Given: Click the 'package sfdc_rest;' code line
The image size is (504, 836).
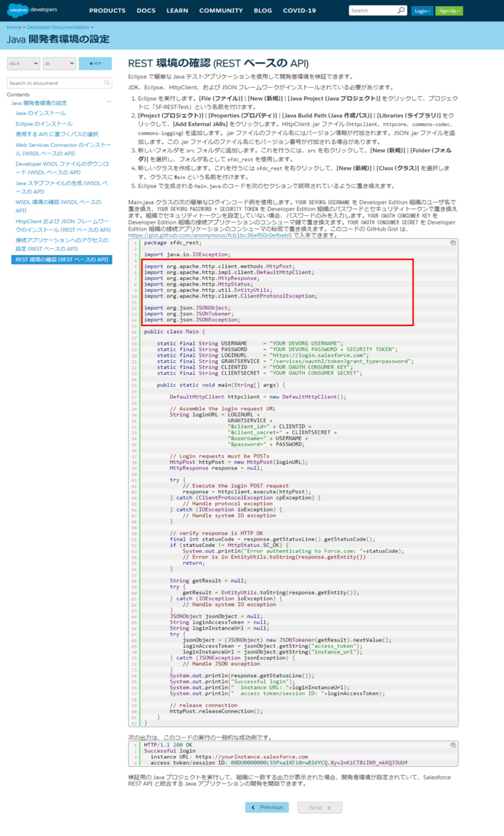Looking at the screenshot, I should click(x=172, y=242).
